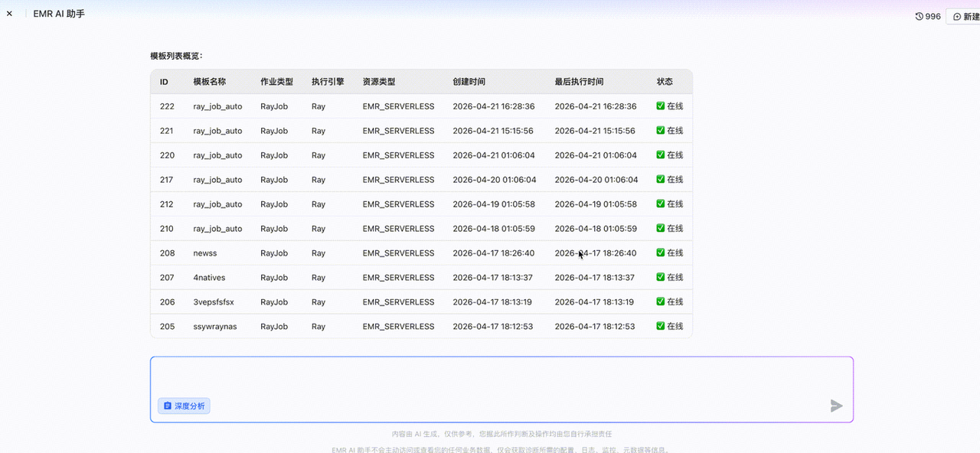Image resolution: width=980 pixels, height=453 pixels.
Task: Click the 状态 column header
Action: point(665,82)
